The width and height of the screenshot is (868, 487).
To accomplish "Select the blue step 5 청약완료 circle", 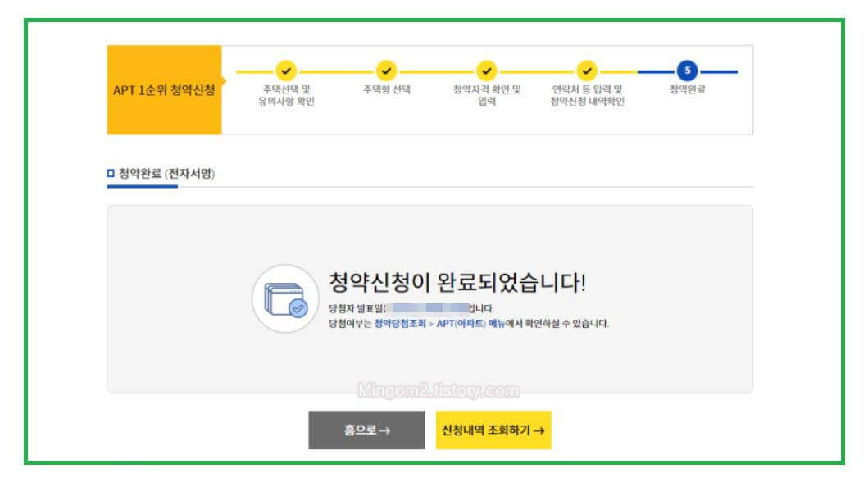I will pyautogui.click(x=688, y=71).
